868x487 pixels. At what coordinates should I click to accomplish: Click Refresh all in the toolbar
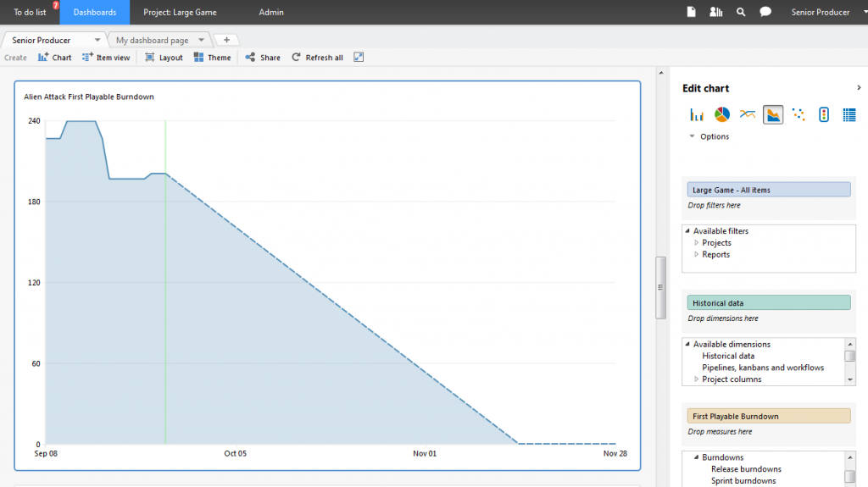click(x=317, y=58)
